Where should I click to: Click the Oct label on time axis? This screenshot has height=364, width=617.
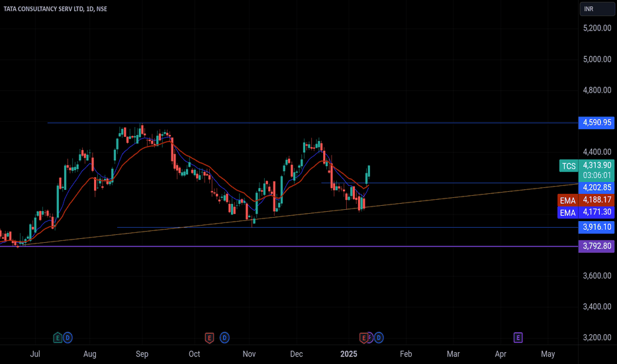click(195, 354)
